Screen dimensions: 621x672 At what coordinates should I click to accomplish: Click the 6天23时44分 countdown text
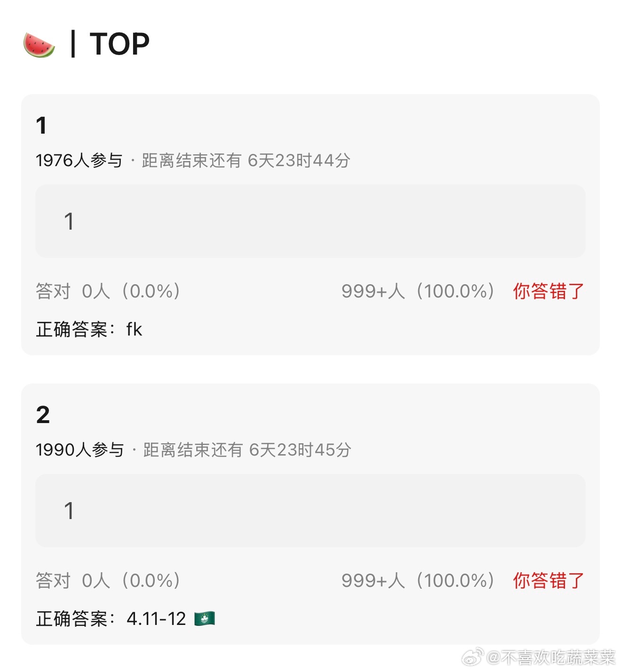coord(299,160)
